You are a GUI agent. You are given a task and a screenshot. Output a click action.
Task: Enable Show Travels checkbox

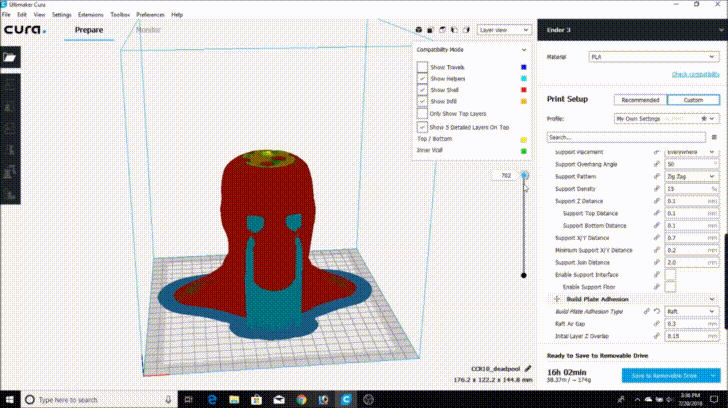[x=422, y=67]
